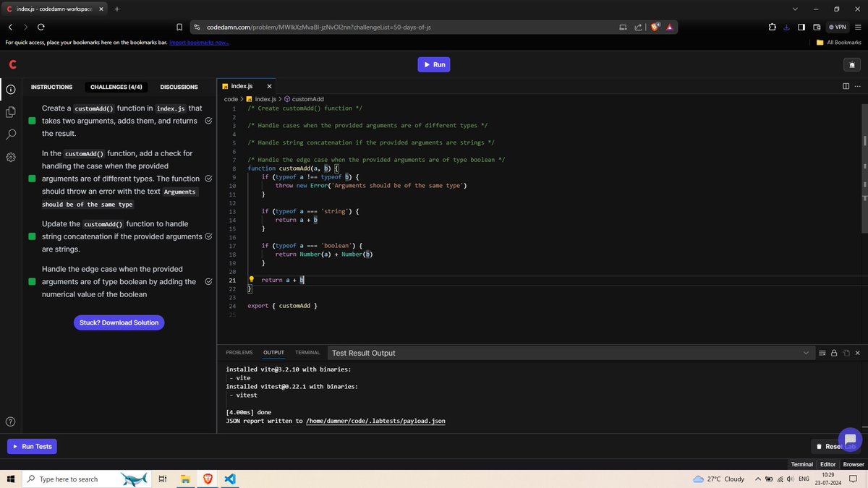Open File Explorer from the taskbar
The width and height of the screenshot is (868, 488).
click(x=185, y=479)
